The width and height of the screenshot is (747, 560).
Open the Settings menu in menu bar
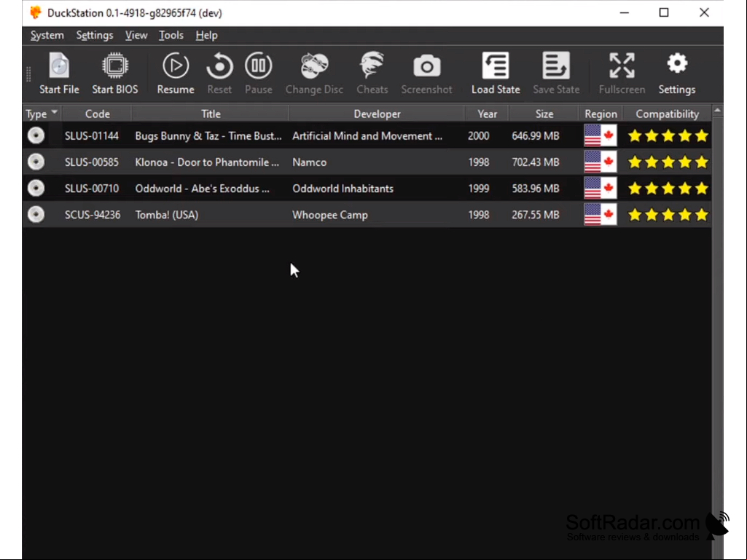95,35
